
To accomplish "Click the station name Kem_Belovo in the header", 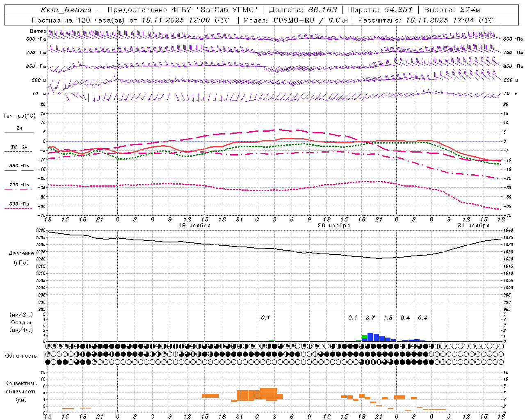I will click(x=66, y=10).
